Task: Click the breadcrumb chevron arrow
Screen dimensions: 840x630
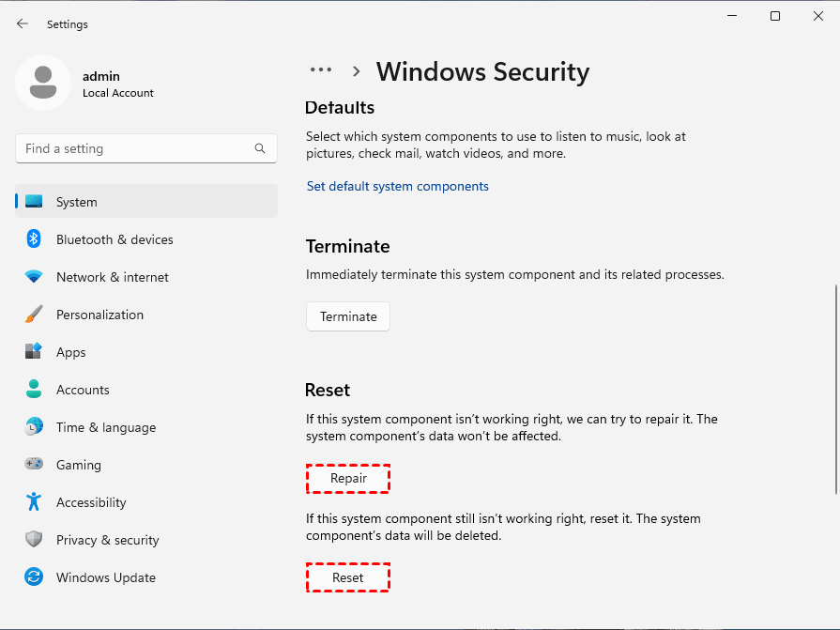Action: 357,71
